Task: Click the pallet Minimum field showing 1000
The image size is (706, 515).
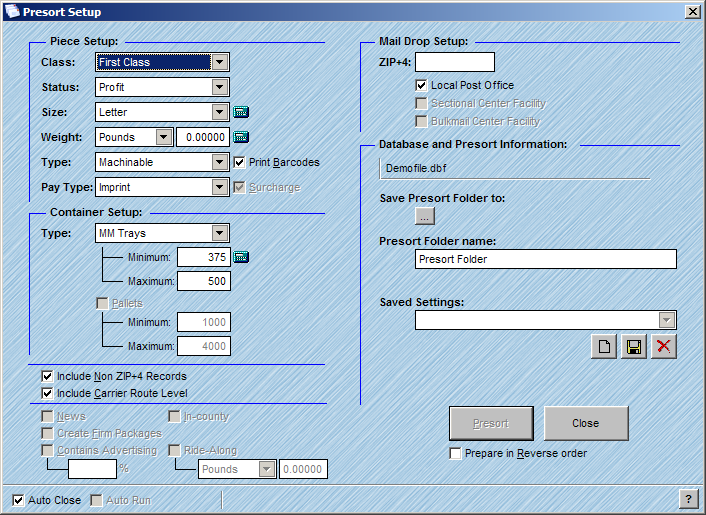Action: [204, 322]
